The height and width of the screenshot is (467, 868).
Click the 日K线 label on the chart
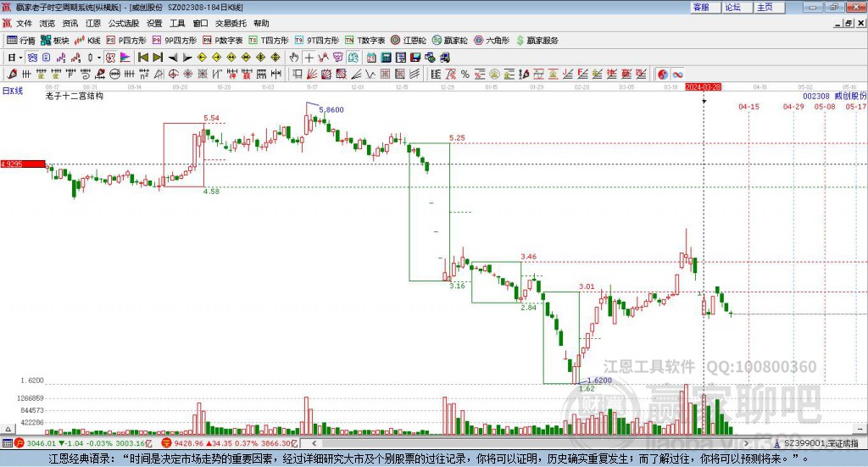coord(13,91)
